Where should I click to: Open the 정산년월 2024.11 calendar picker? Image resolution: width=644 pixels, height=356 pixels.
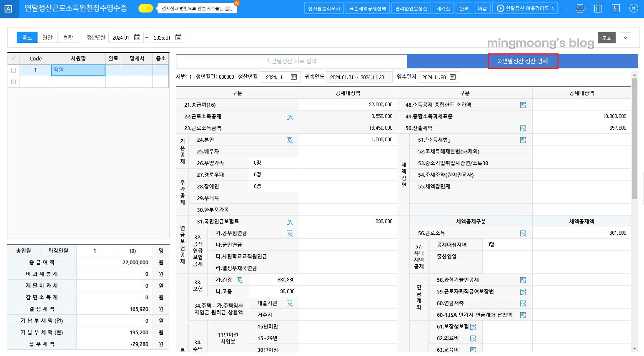pos(294,77)
